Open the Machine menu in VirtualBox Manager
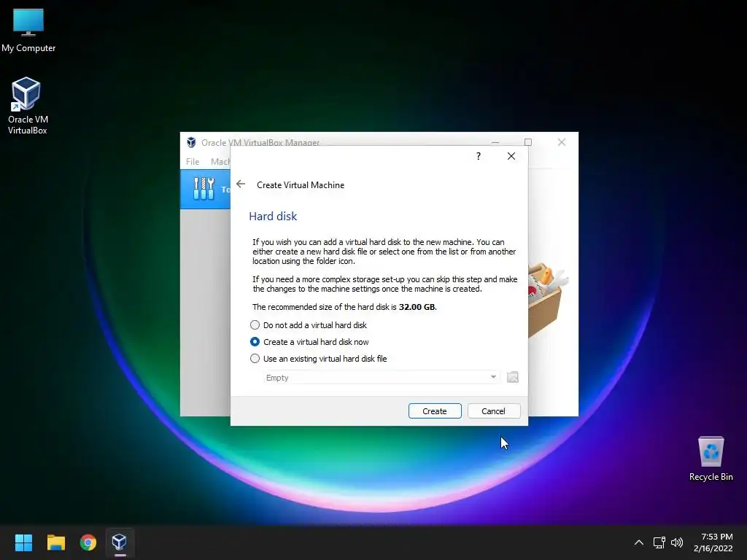Screen dimensions: 747x560 [x=220, y=161]
